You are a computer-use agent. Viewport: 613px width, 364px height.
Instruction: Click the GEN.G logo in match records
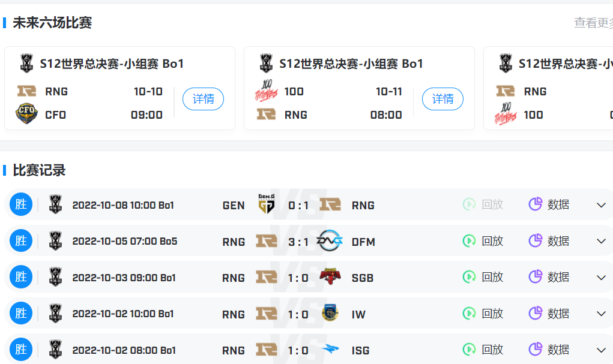coord(266,204)
